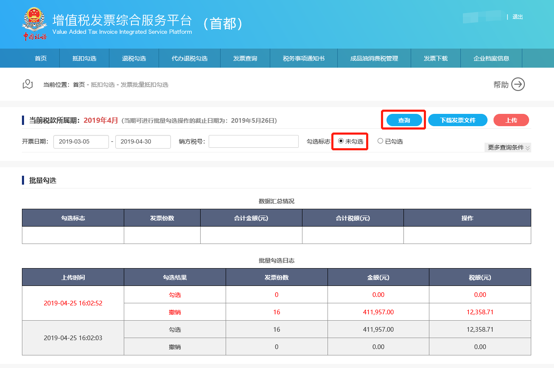Click the help arrow circle icon
Image resolution: width=554 pixels, height=368 pixels.
point(518,84)
